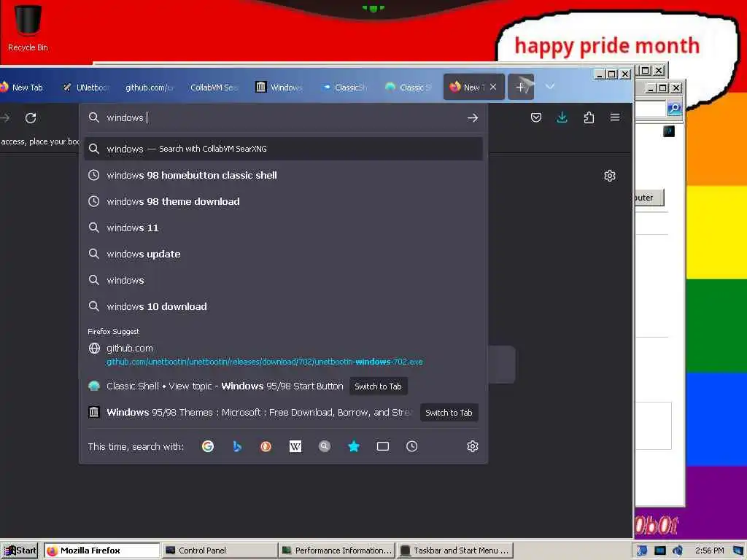
Task: Switch to the Windows archive tab
Action: [x=279, y=87]
